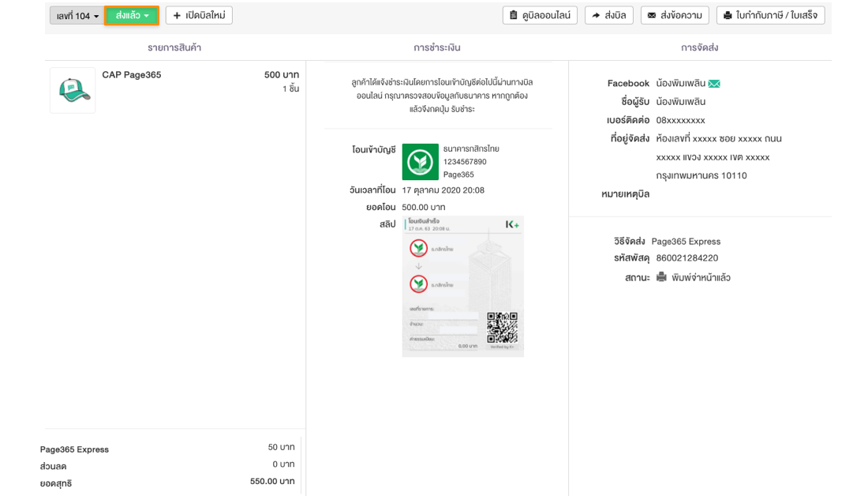
Task: Click Page365 Express shipping method value
Action: tap(686, 242)
